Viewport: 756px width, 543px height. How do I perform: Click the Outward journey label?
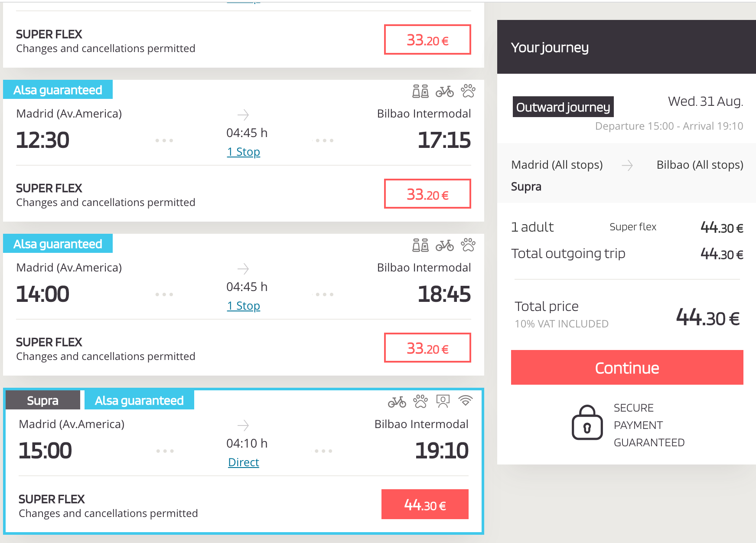[x=563, y=107]
